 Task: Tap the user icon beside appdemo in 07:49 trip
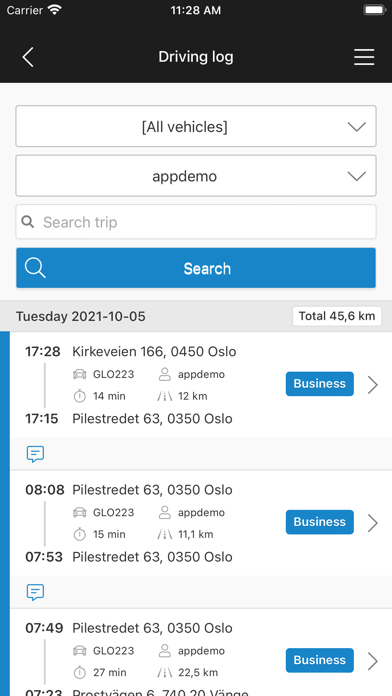pos(165,651)
